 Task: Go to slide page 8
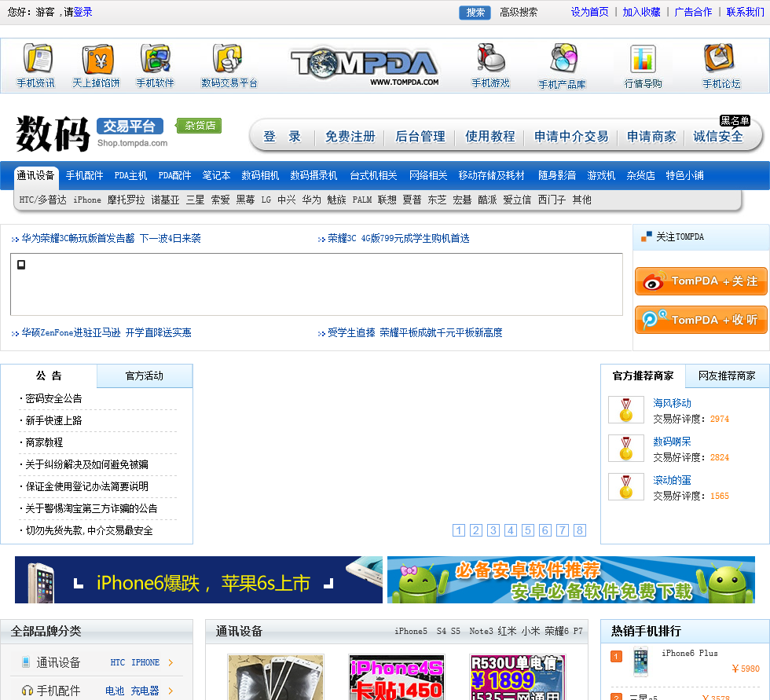pos(580,530)
